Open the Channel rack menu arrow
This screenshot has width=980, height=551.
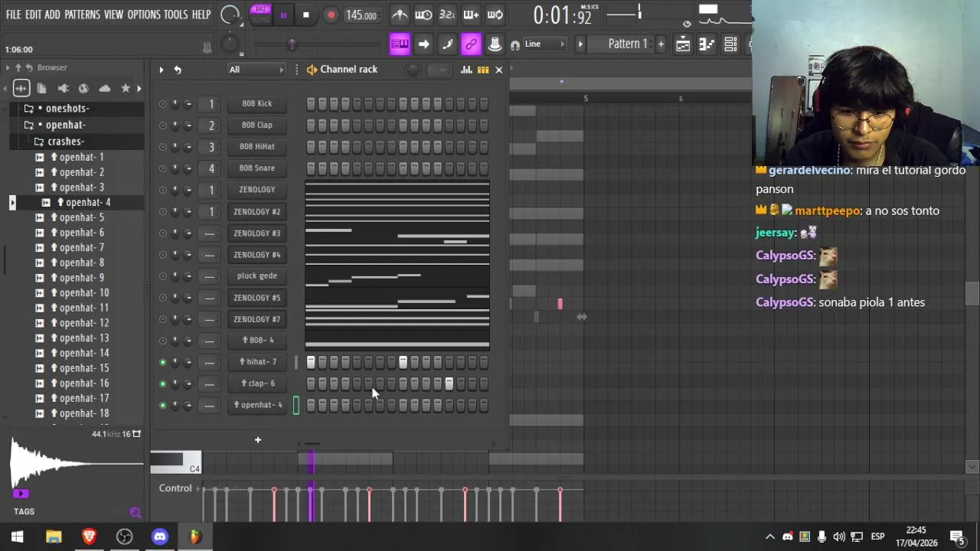(x=161, y=70)
